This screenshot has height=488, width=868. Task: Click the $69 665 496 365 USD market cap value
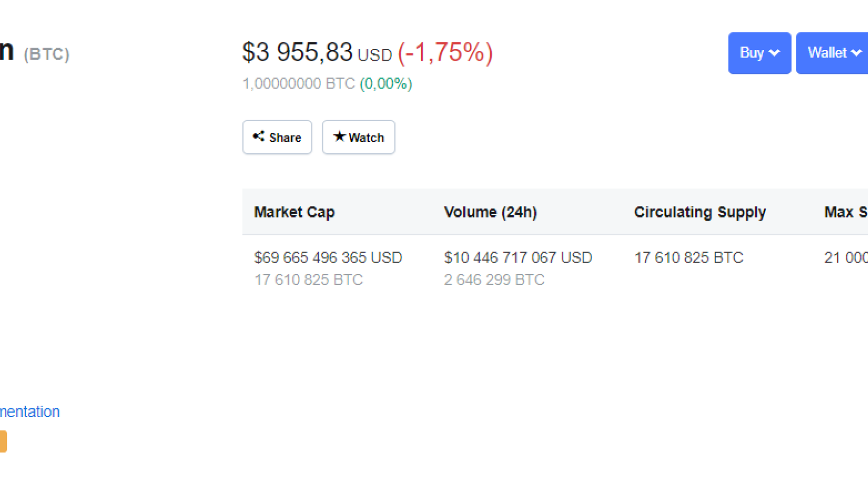[328, 258]
